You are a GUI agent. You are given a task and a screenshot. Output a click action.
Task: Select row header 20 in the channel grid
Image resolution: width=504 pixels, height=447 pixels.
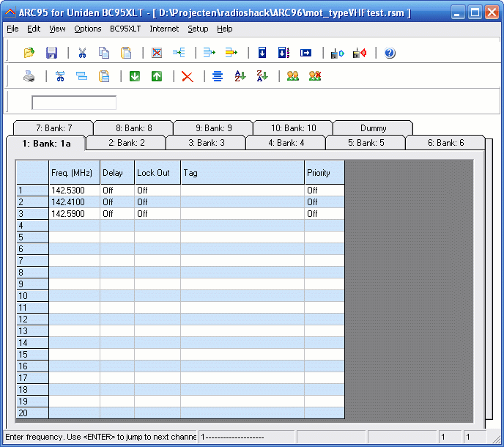tap(32, 413)
